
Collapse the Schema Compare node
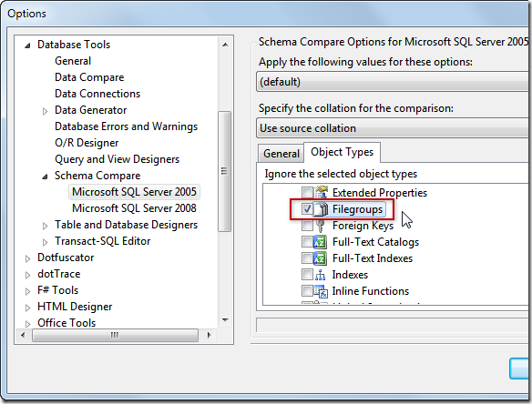[x=46, y=177]
